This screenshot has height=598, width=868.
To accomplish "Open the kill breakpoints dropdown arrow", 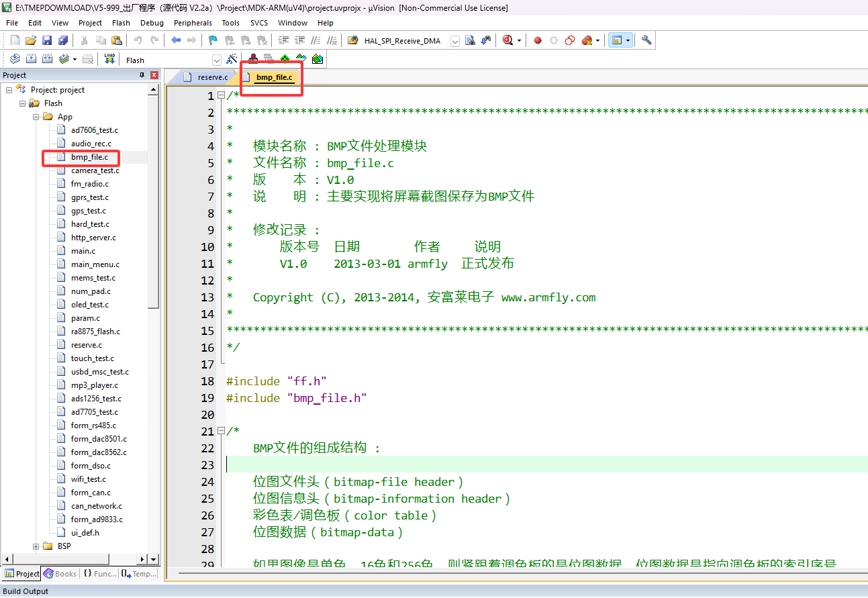I will (x=597, y=40).
